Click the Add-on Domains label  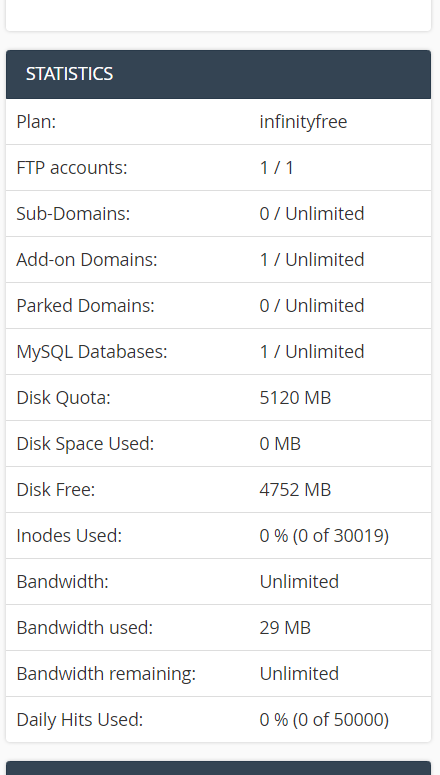[87, 259]
